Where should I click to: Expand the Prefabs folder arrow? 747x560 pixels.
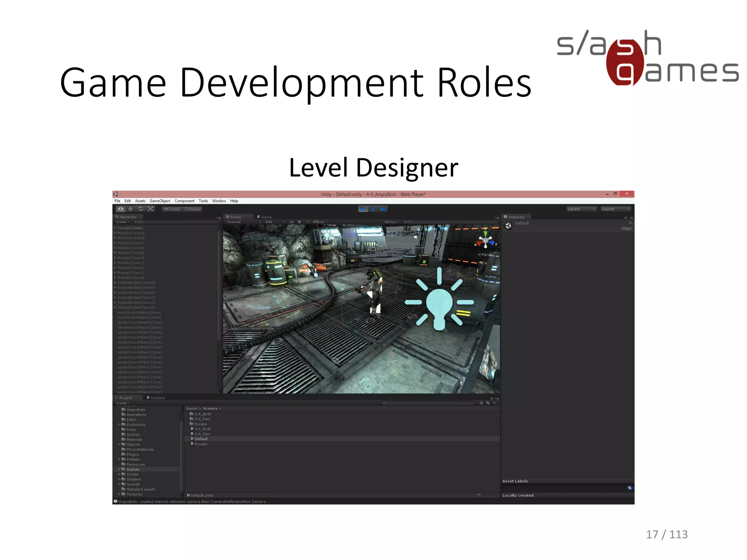coord(119,459)
